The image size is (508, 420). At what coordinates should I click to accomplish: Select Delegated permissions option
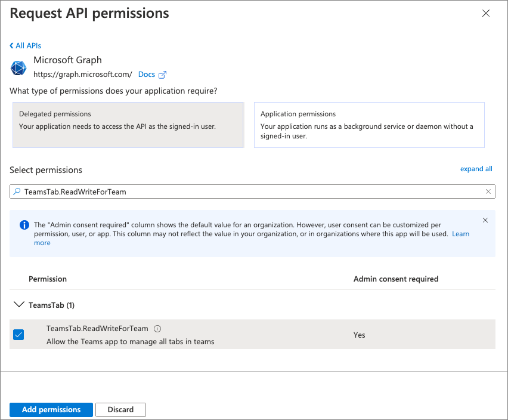tap(128, 125)
